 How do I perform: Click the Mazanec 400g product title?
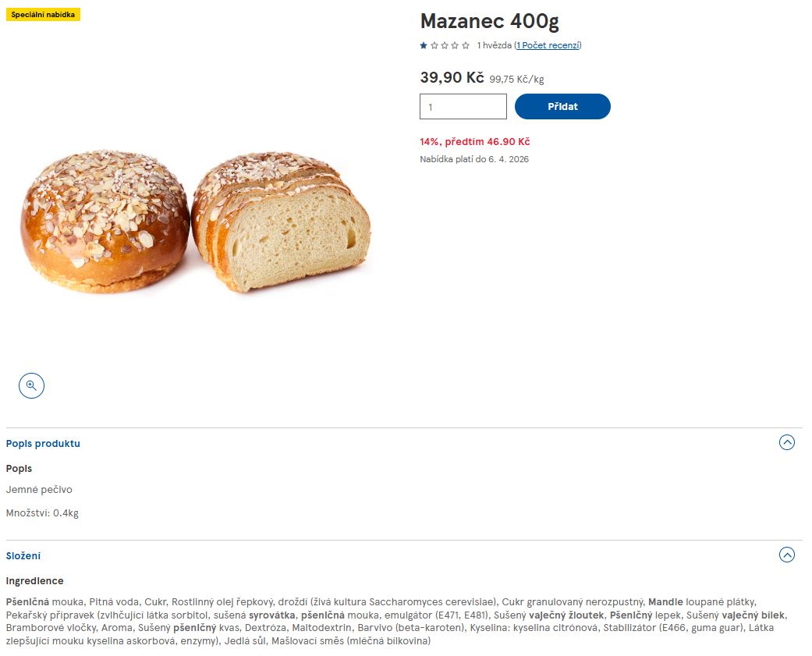pyautogui.click(x=489, y=21)
